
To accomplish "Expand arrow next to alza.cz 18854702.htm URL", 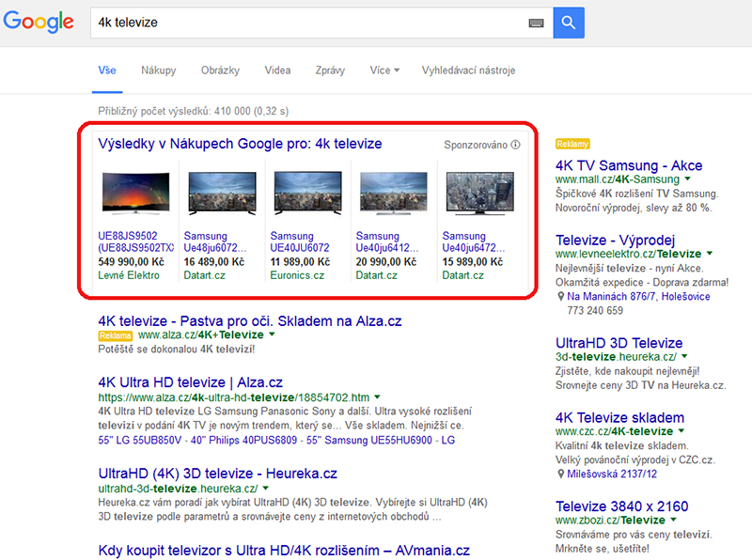I will (x=378, y=397).
